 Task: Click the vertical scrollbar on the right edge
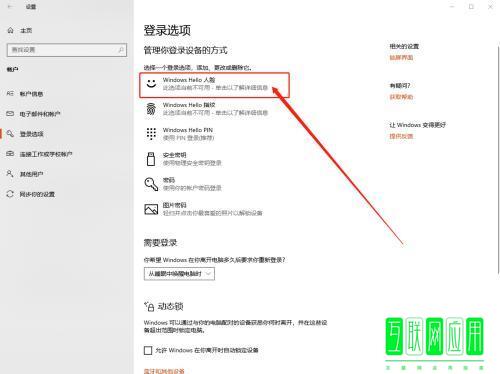498,160
